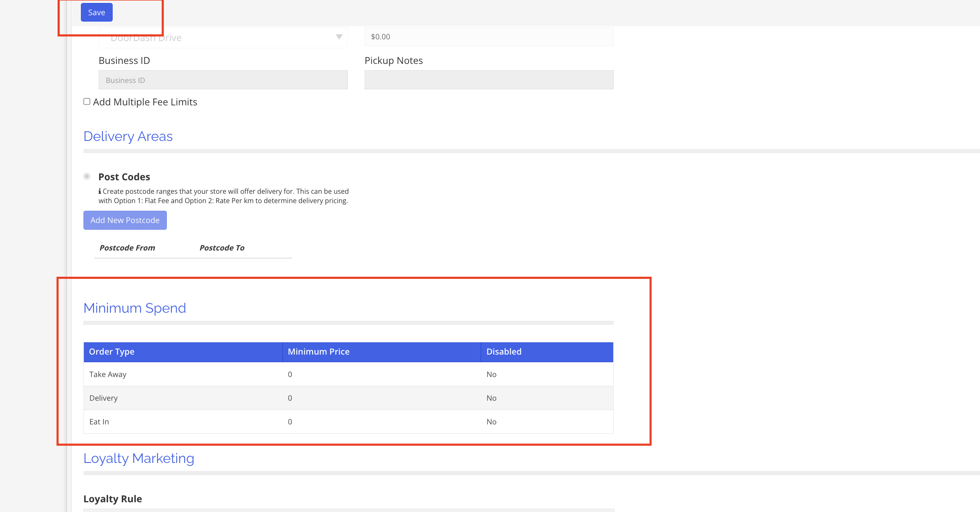Enable Add Multiple Fee Limits checkbox
Viewport: 980px width, 512px height.
(x=87, y=102)
